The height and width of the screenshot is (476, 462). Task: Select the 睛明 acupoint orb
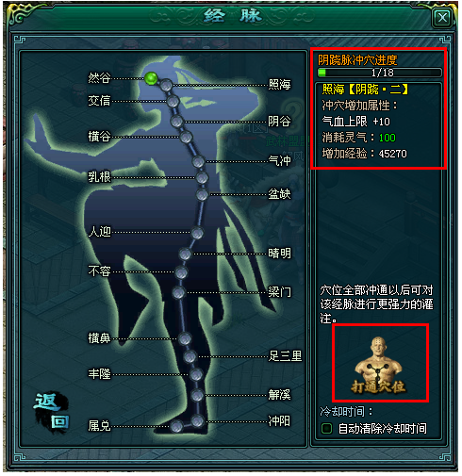click(x=185, y=254)
